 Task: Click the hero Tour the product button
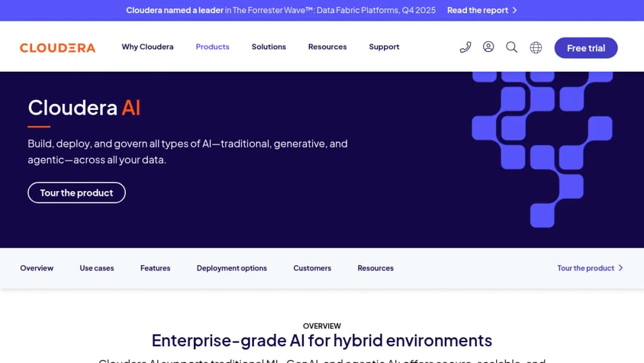click(76, 193)
